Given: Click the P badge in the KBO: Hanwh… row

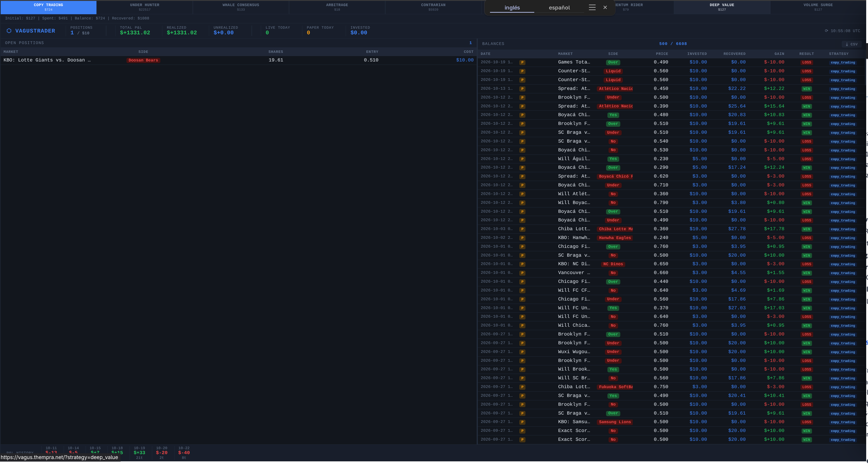Looking at the screenshot, I should (x=522, y=238).
